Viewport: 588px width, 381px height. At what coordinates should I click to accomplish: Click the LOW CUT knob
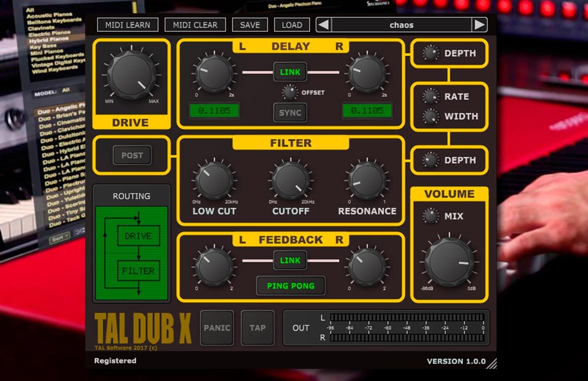[x=214, y=181]
